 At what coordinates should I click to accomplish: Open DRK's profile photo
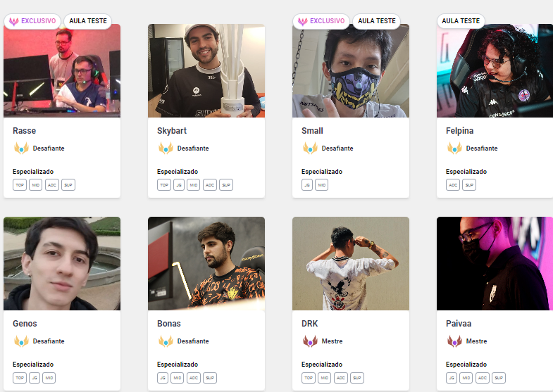click(x=351, y=263)
